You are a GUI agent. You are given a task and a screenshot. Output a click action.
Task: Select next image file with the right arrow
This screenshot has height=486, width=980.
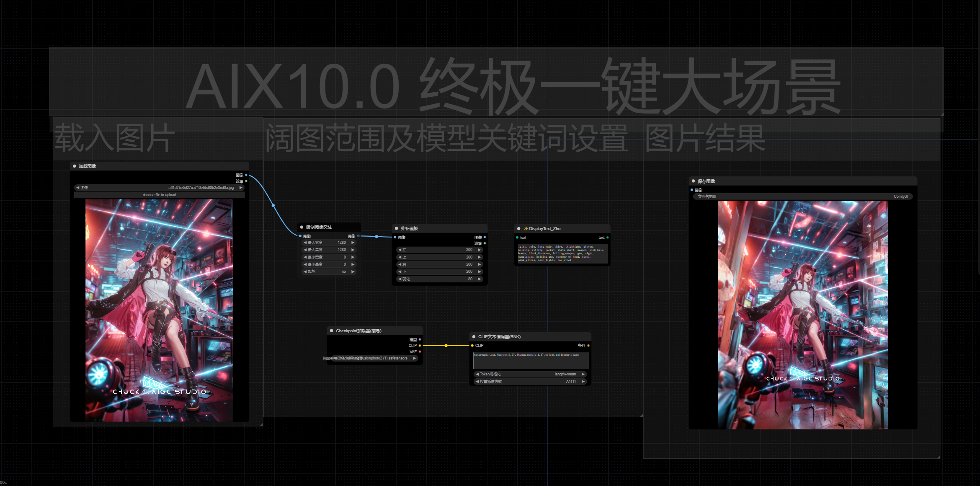(241, 188)
